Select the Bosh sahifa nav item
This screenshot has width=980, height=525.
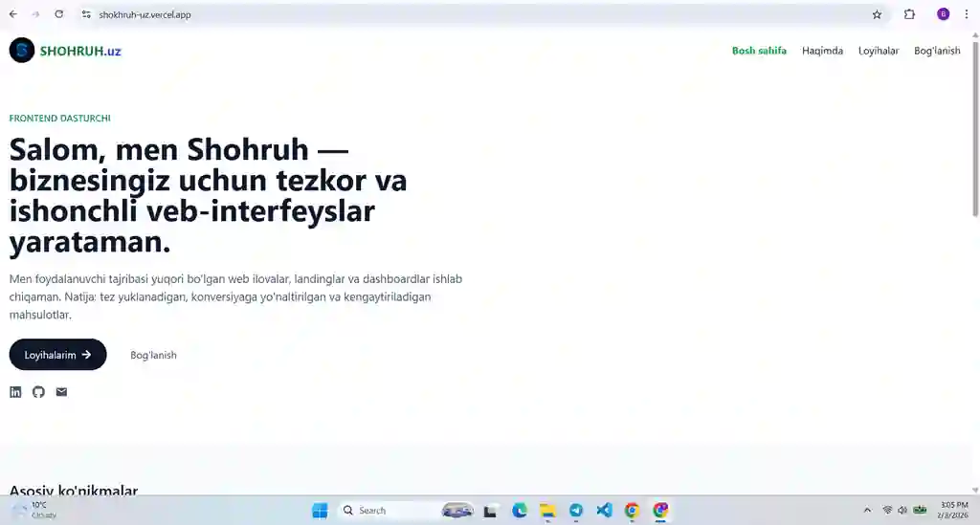pos(759,51)
